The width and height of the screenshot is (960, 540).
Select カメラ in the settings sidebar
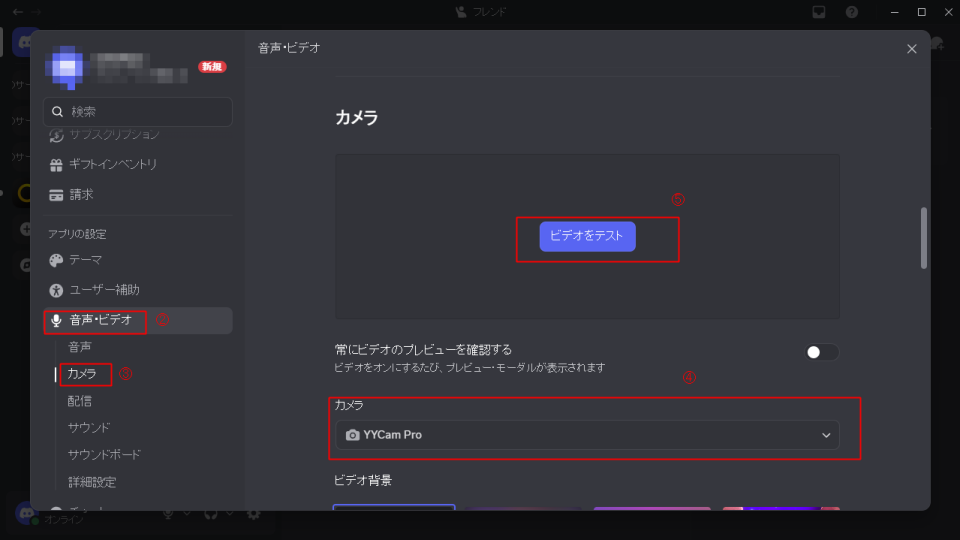pyautogui.click(x=82, y=374)
